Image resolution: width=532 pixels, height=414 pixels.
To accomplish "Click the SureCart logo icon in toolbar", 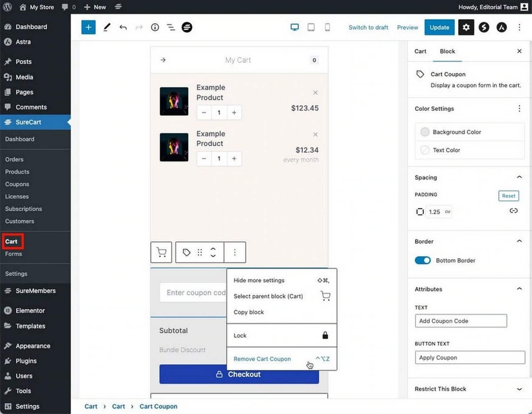I will (187, 27).
